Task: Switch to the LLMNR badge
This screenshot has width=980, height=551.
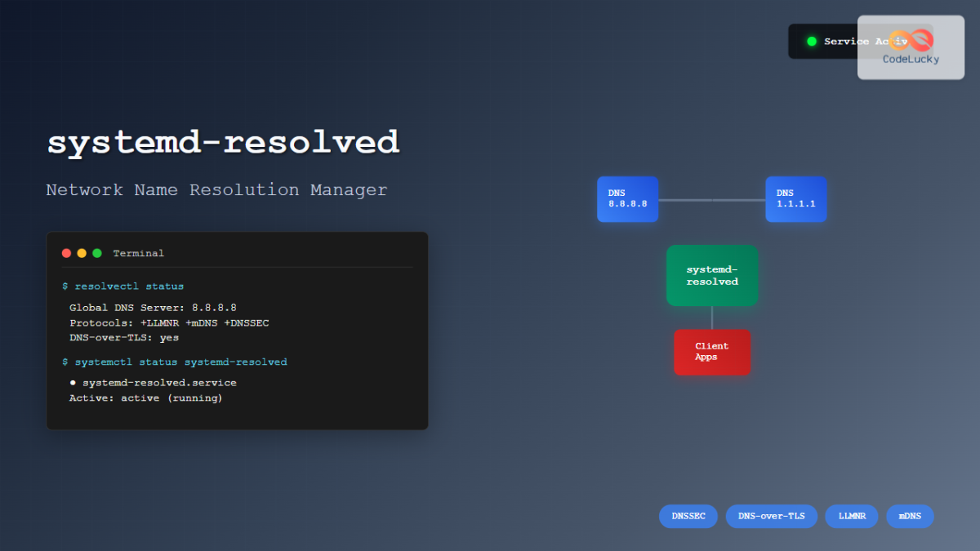Action: click(x=851, y=516)
